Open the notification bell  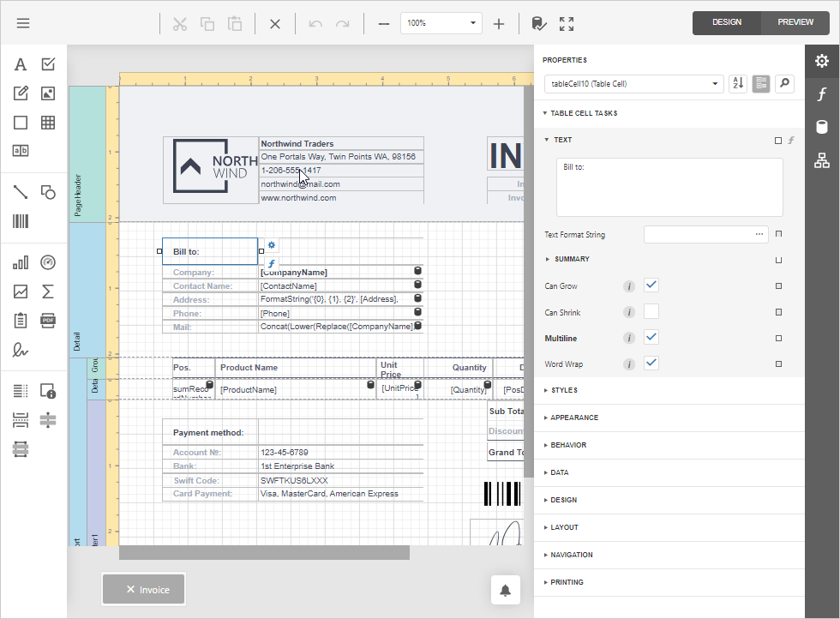pyautogui.click(x=505, y=590)
